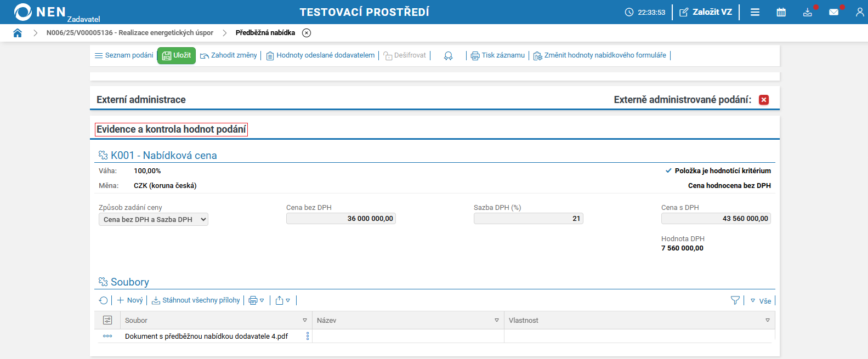Focus the Cena bez DPH field

[341, 218]
